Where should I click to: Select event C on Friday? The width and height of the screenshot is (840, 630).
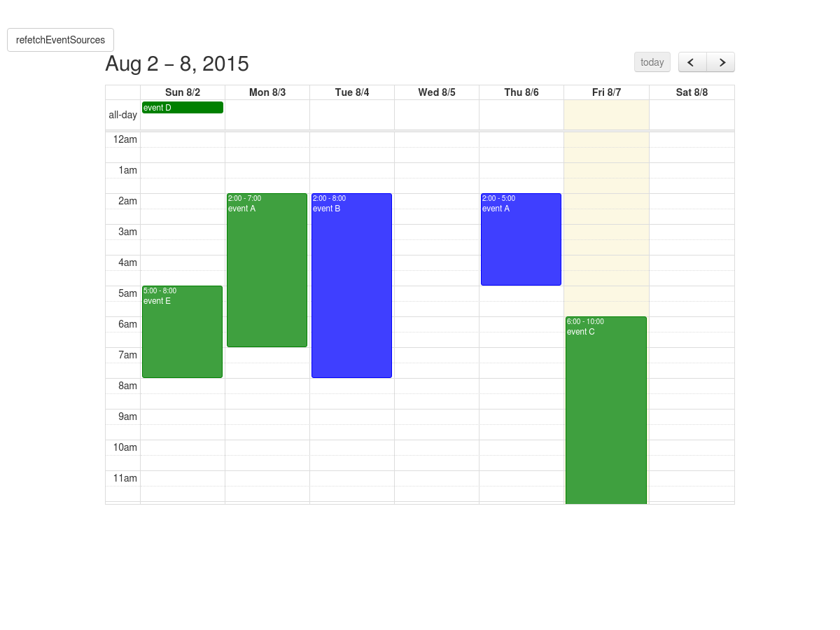(605, 410)
